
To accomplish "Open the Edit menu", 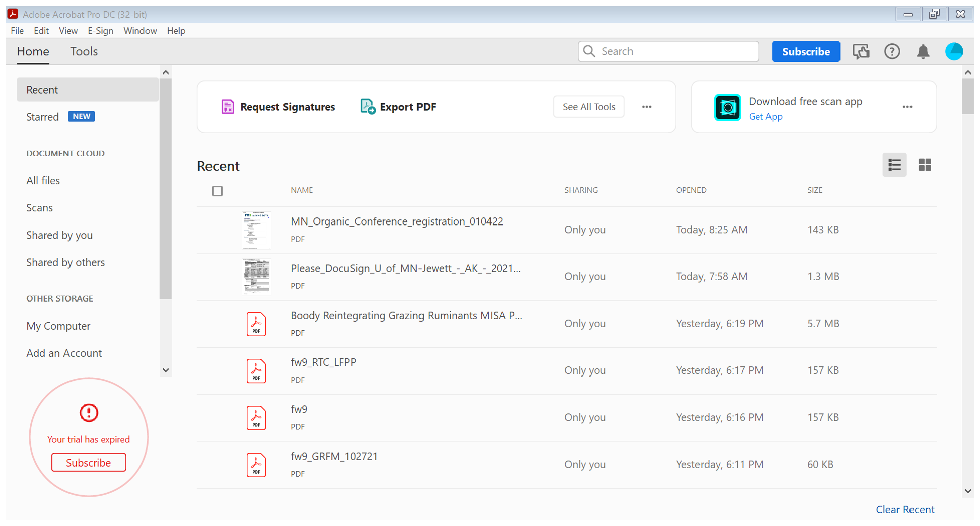I will [41, 31].
